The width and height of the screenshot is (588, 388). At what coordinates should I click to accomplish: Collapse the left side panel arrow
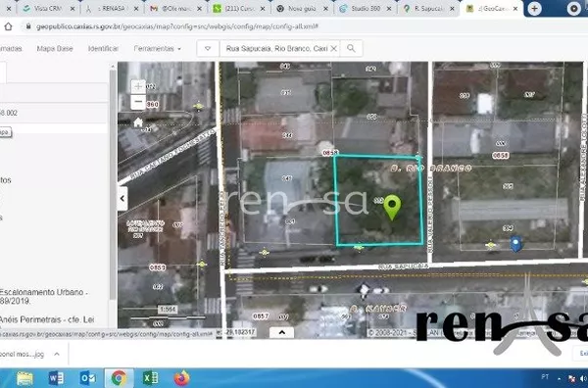tap(122, 198)
